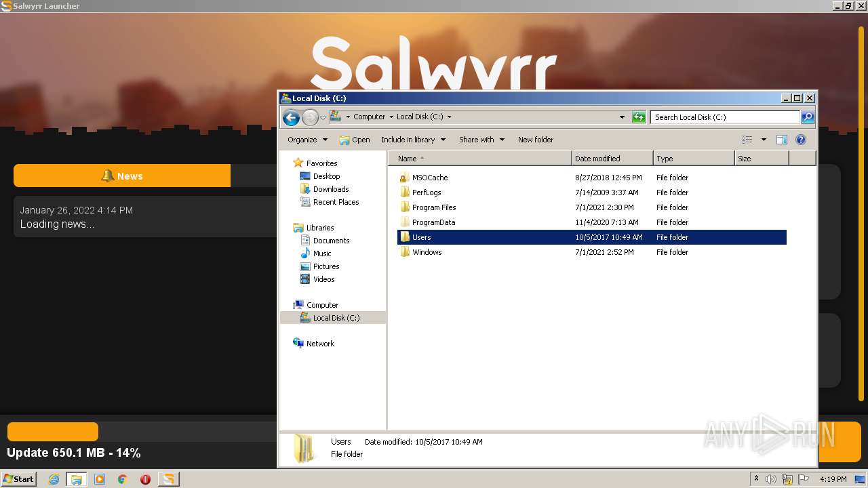Switch to Salwyrr Launcher taskbar button
The width and height of the screenshot is (868, 488).
point(168,479)
